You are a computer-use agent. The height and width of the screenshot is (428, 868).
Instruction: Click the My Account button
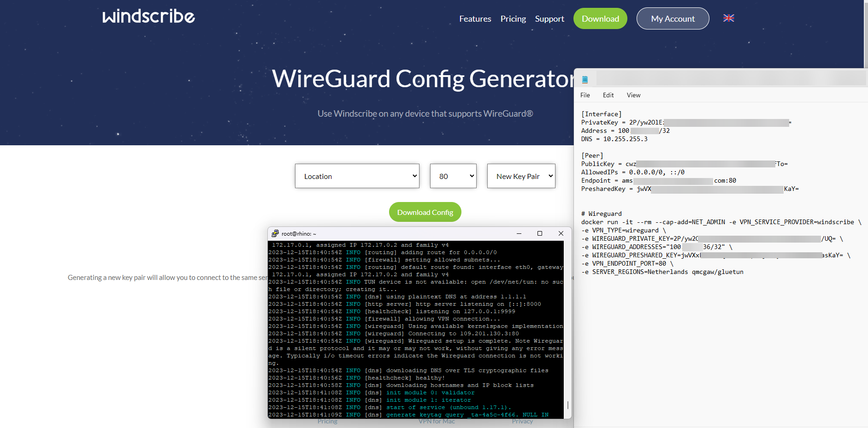pos(673,18)
